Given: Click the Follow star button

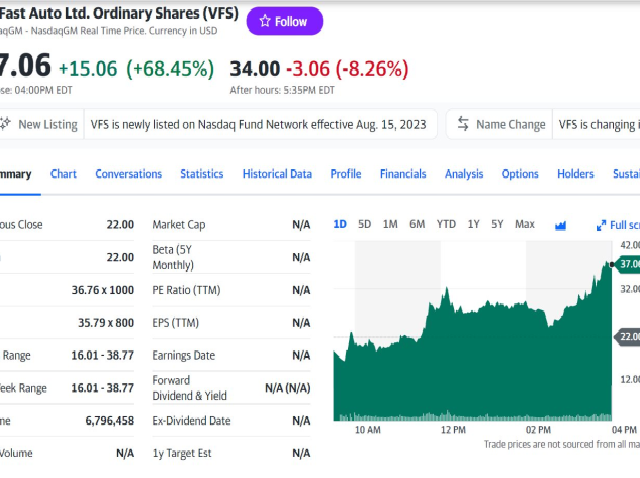Looking at the screenshot, I should pos(285,21).
